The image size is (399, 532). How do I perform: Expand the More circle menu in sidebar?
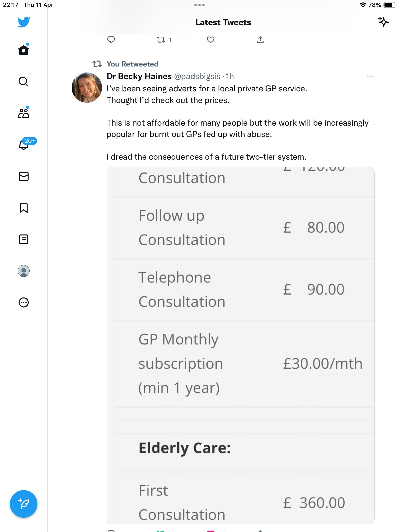point(24,302)
